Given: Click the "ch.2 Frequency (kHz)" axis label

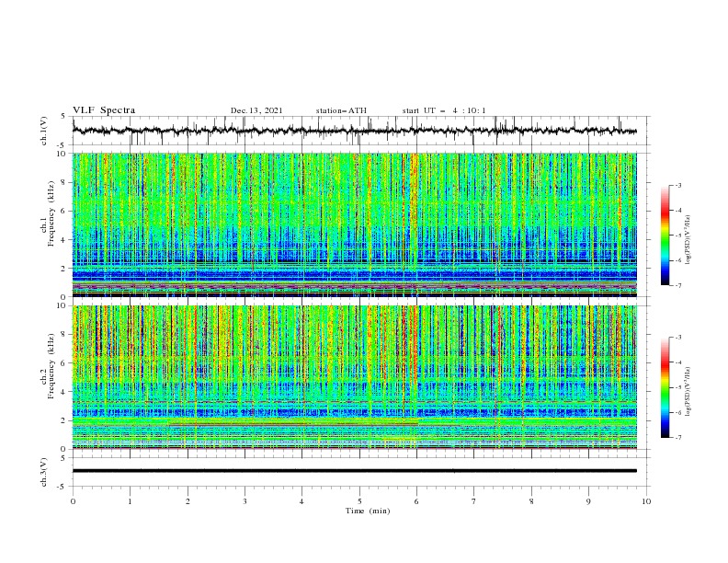Looking at the screenshot, I should tap(49, 366).
